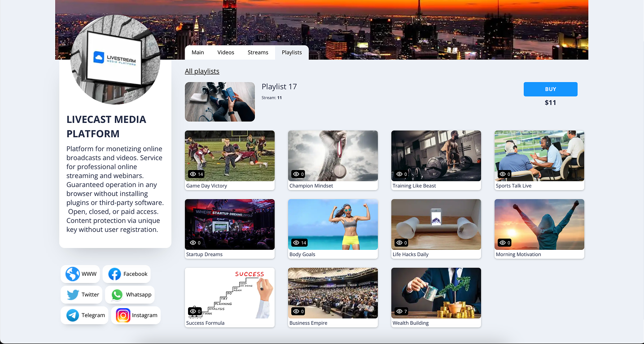644x344 pixels.
Task: Open the Playlist 17 cover image
Action: point(219,102)
